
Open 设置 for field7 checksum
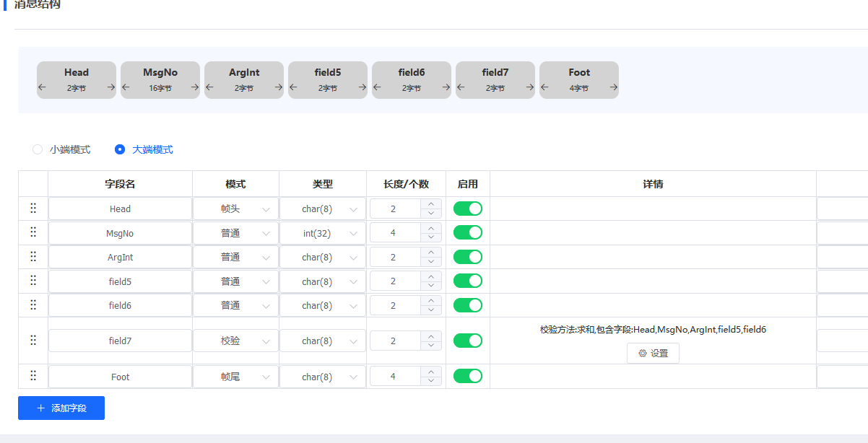click(x=653, y=354)
